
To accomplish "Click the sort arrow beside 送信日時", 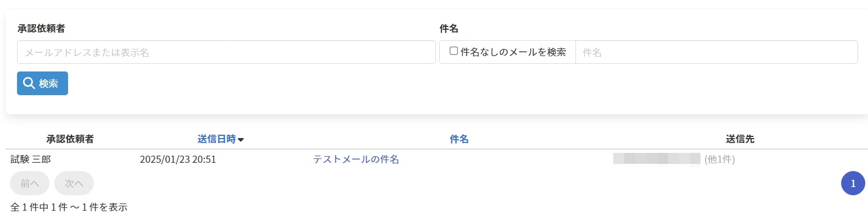I will coord(241,140).
